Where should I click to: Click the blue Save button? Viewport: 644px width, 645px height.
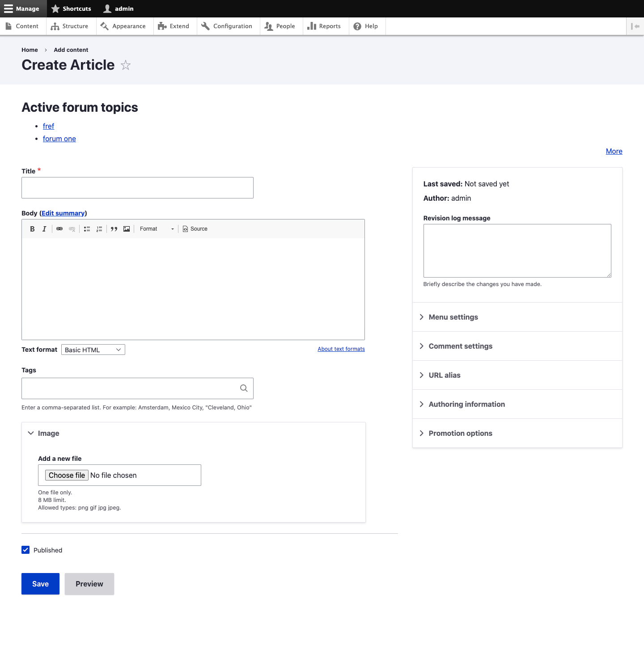pos(40,584)
